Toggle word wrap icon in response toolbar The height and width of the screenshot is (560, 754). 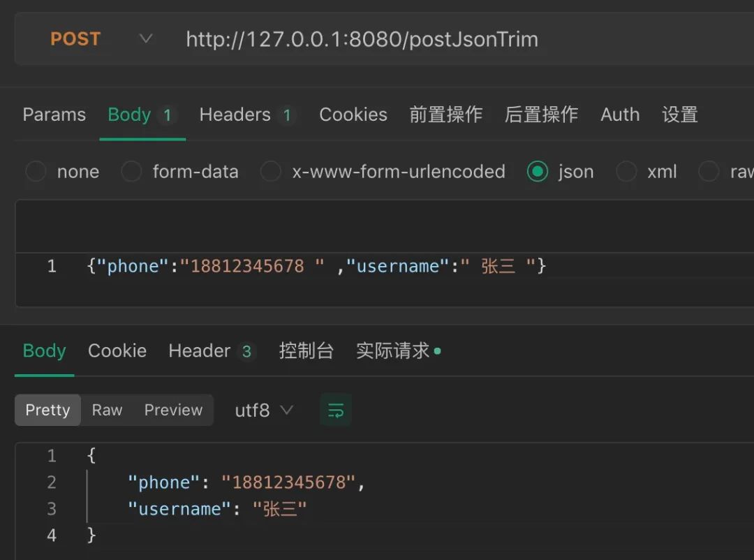click(x=336, y=411)
